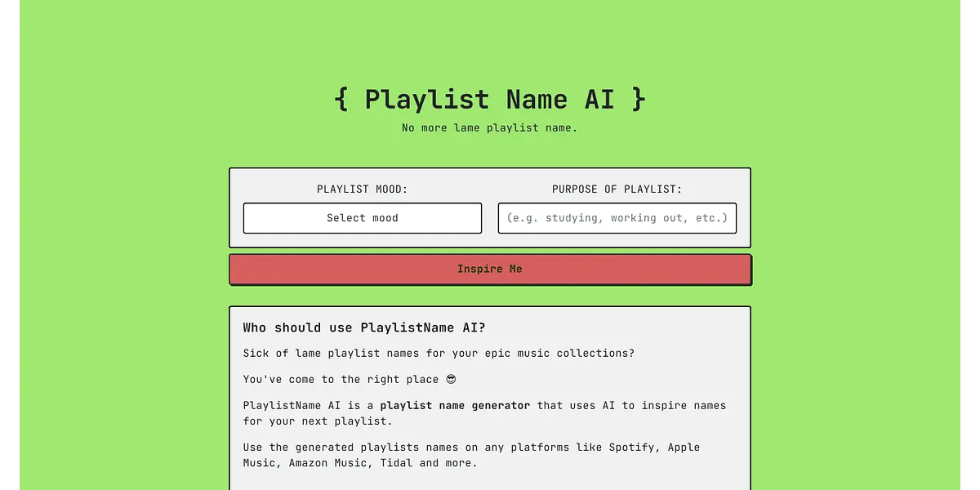Image resolution: width=980 pixels, height=490 pixels.
Task: Click the "You've come to the right place" text
Action: (x=340, y=380)
